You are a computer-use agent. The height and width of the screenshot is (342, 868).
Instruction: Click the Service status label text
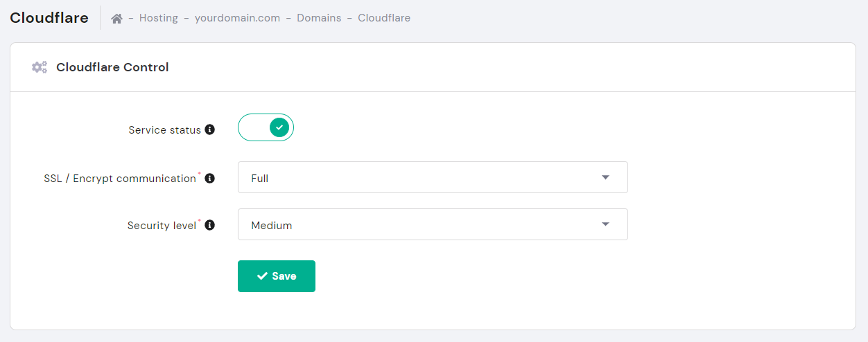tap(165, 130)
